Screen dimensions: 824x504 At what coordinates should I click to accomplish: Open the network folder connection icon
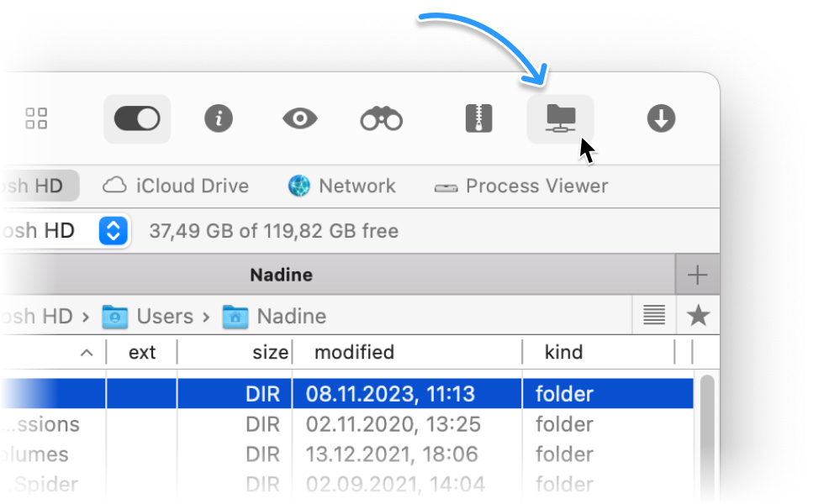[x=559, y=119]
